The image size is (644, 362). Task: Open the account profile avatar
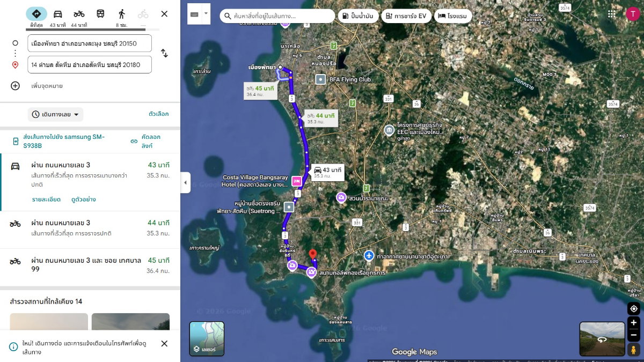click(633, 14)
